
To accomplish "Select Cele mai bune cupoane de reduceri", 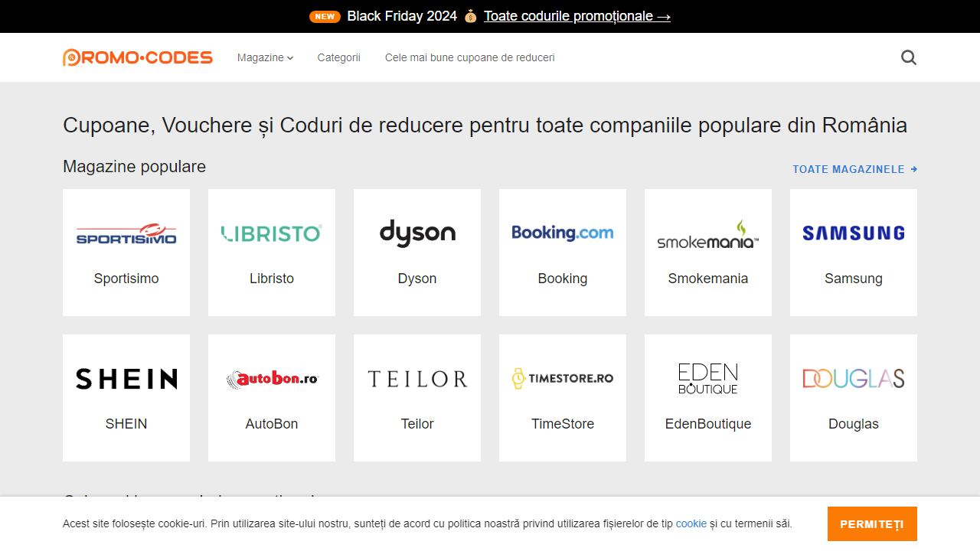I will [x=469, y=57].
